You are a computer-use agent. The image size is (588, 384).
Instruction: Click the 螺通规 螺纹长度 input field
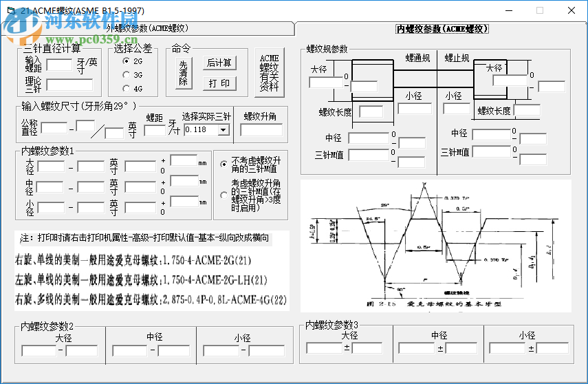[x=371, y=111]
